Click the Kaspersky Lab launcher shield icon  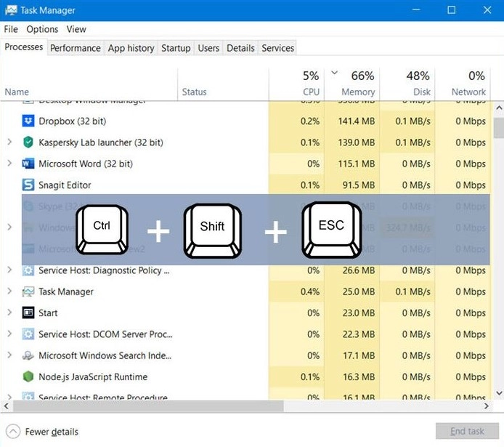[x=28, y=142]
